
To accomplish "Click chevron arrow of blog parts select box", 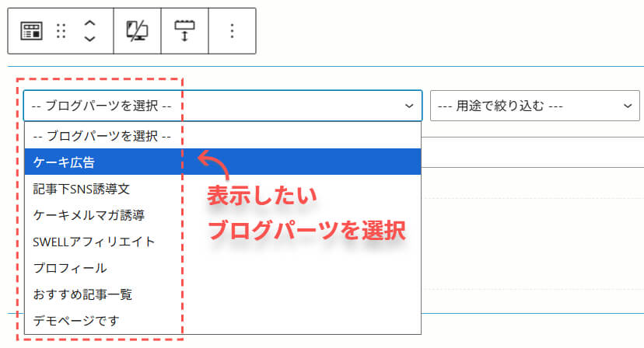I will tap(409, 106).
